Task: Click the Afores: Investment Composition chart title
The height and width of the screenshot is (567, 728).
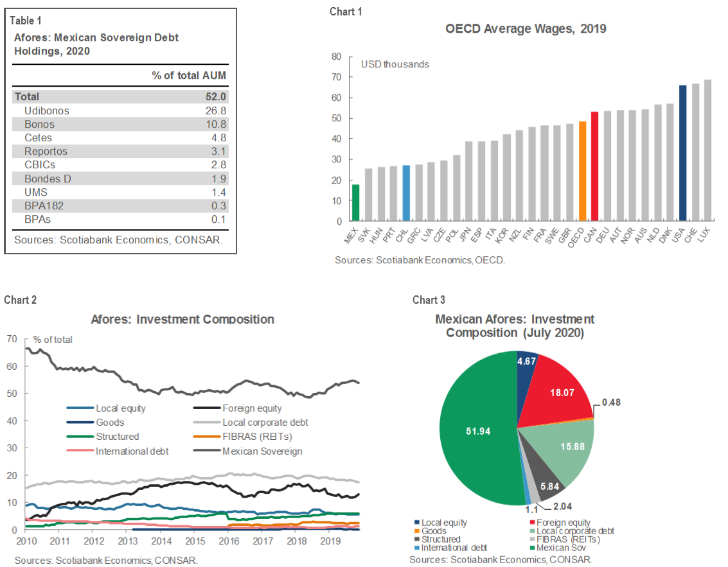Action: [x=182, y=319]
